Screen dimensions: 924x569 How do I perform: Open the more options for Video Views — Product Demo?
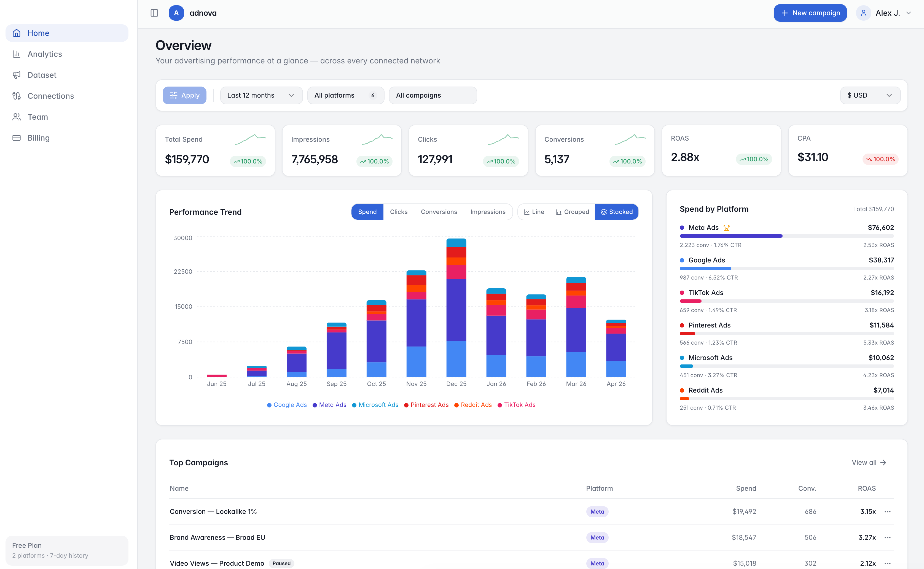888,563
